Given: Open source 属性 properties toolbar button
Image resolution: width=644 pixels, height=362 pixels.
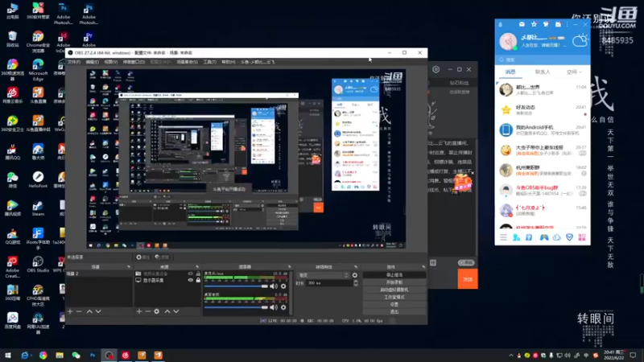Looking at the screenshot, I should pyautogui.click(x=143, y=257).
